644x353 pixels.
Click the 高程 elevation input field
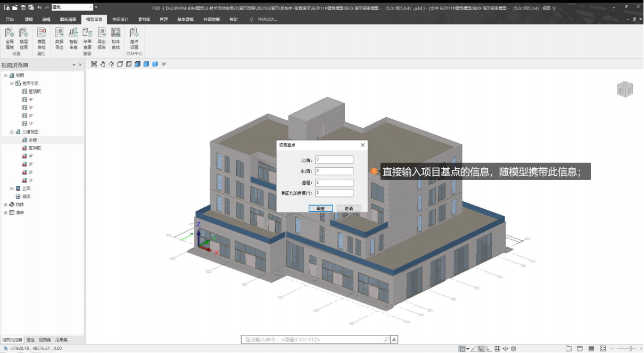pyautogui.click(x=334, y=183)
